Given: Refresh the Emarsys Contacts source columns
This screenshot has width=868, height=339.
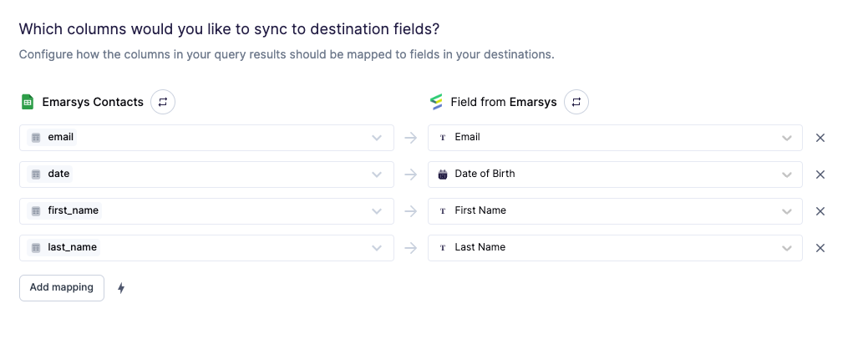Looking at the screenshot, I should point(163,103).
